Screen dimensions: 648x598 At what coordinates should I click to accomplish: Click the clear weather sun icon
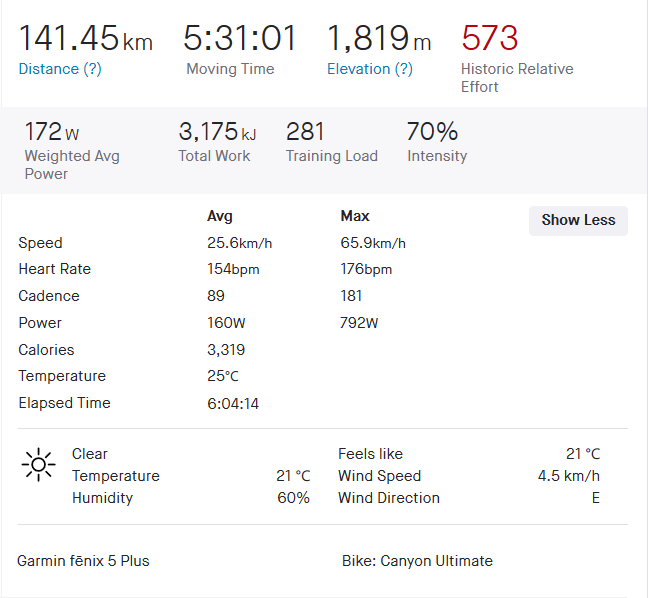coord(38,465)
